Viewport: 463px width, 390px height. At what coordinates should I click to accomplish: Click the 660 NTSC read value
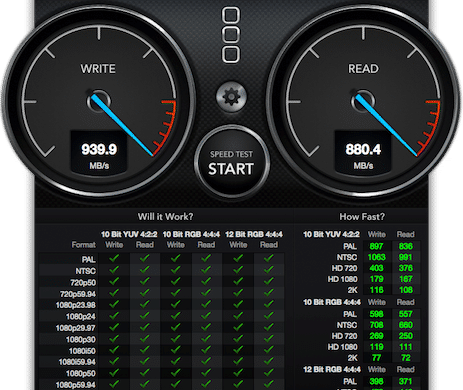pyautogui.click(x=406, y=325)
